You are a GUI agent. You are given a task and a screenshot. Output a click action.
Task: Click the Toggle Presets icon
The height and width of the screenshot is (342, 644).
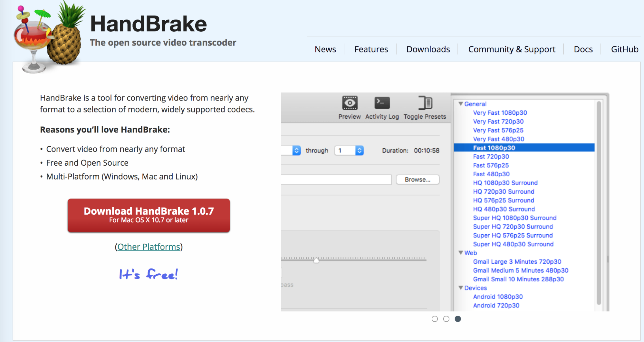tap(425, 103)
